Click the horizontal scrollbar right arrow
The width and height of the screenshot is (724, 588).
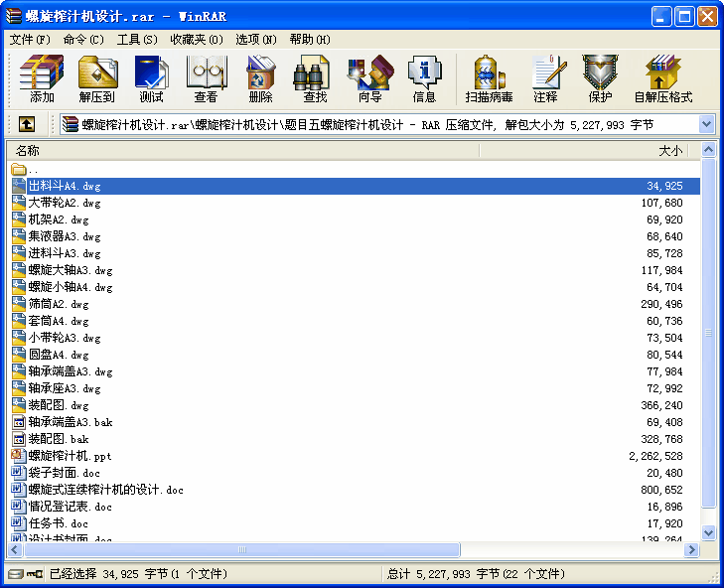(x=691, y=549)
